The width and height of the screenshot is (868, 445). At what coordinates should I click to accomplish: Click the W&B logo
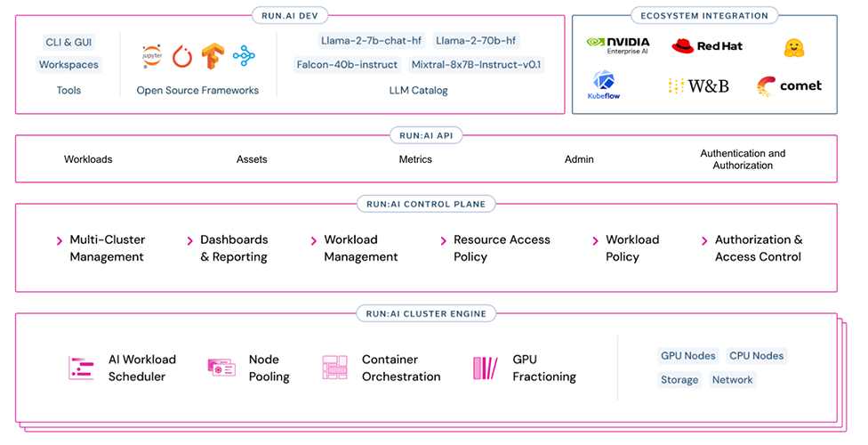[699, 86]
